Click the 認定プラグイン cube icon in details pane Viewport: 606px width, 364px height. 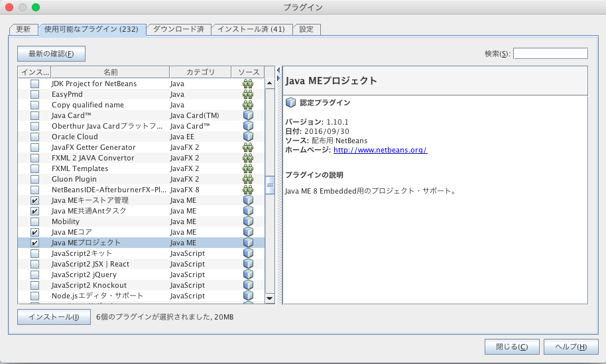tap(290, 102)
